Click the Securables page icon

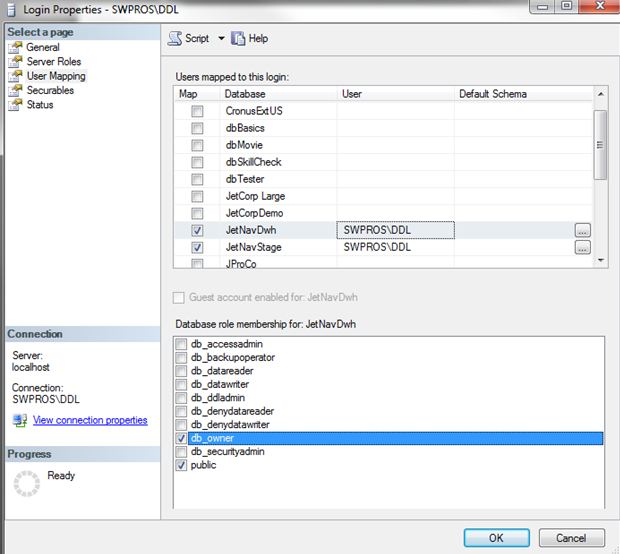pos(15,90)
